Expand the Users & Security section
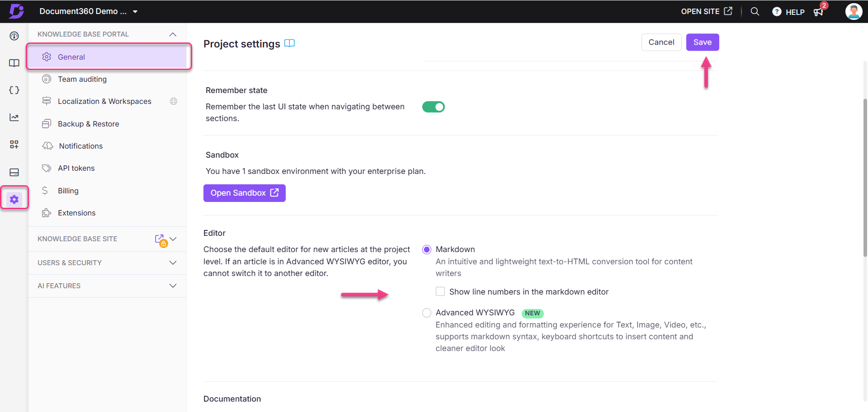 click(x=107, y=263)
